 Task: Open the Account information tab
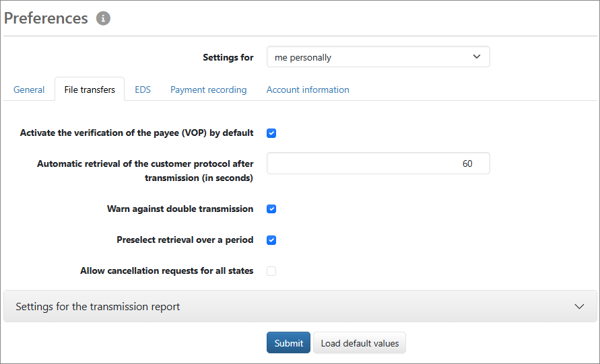click(x=308, y=89)
